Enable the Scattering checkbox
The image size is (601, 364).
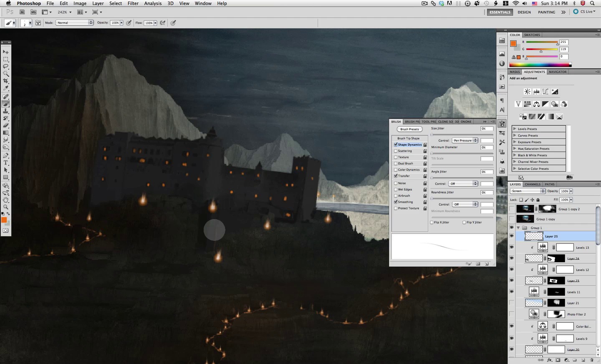pos(396,151)
